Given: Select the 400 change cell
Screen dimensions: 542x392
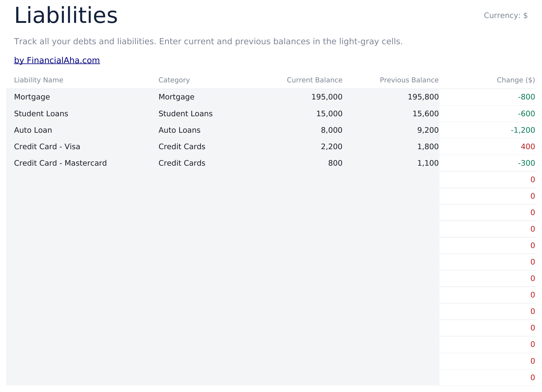Looking at the screenshot, I should click(x=488, y=147).
